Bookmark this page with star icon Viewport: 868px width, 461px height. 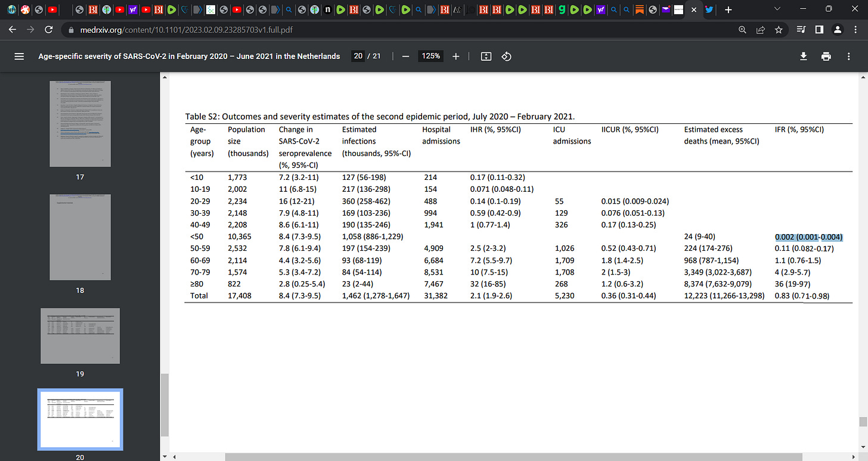pos(778,29)
